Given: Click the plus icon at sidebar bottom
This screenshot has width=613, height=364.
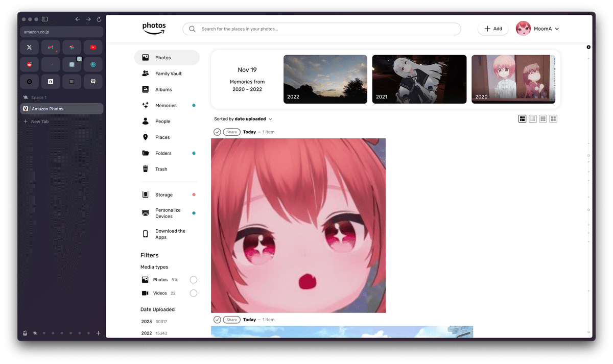Looking at the screenshot, I should click(x=99, y=333).
